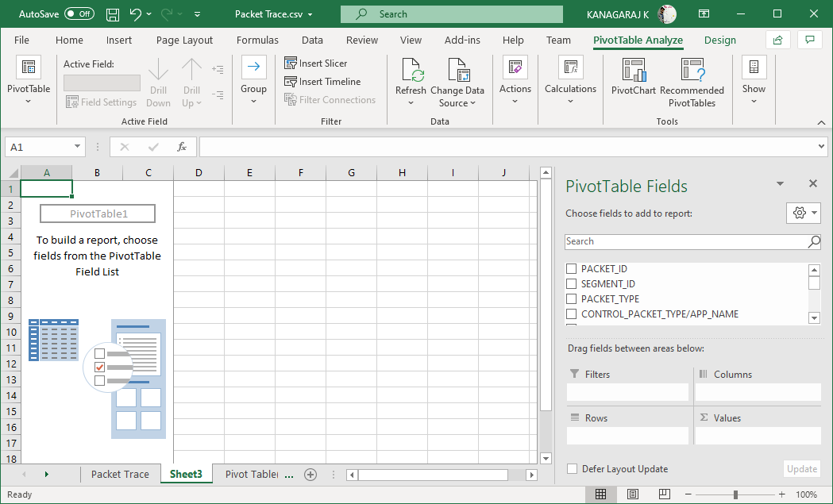This screenshot has width=833, height=504.
Task: Click the PivotChart icon
Action: coord(633,70)
